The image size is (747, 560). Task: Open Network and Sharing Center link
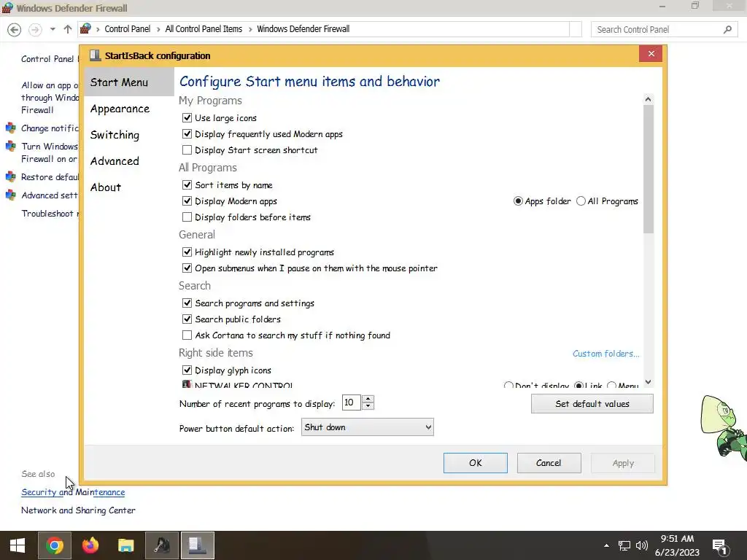[78, 510]
